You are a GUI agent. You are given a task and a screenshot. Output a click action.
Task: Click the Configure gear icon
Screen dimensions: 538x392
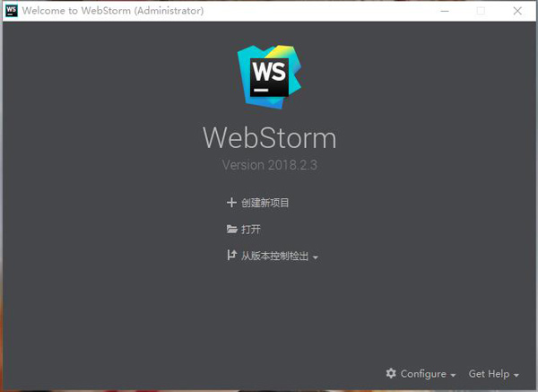pyautogui.click(x=391, y=373)
